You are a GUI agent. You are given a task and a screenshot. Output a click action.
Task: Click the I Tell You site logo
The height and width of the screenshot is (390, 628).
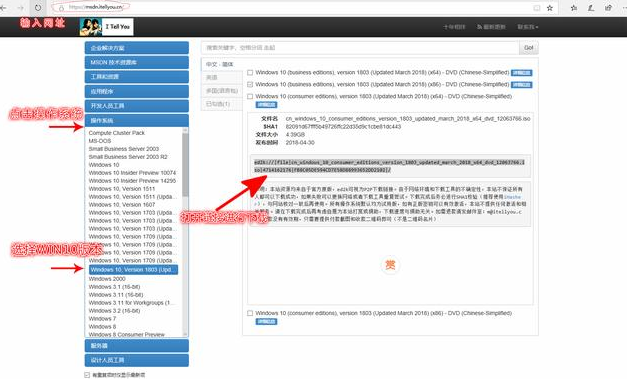(107, 27)
